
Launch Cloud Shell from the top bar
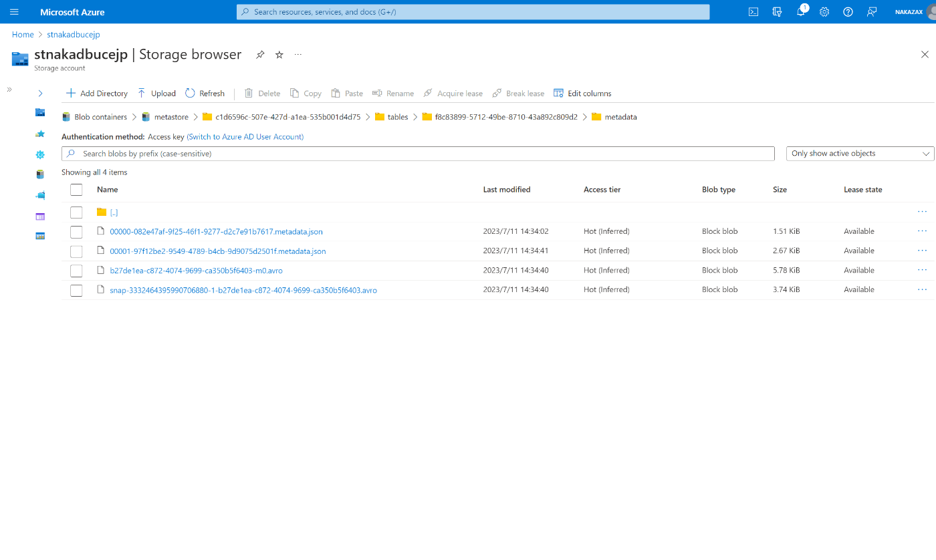753,12
